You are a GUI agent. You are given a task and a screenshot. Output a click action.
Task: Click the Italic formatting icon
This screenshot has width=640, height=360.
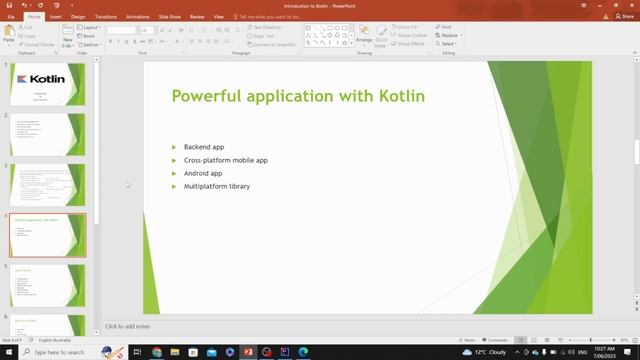tap(118, 42)
